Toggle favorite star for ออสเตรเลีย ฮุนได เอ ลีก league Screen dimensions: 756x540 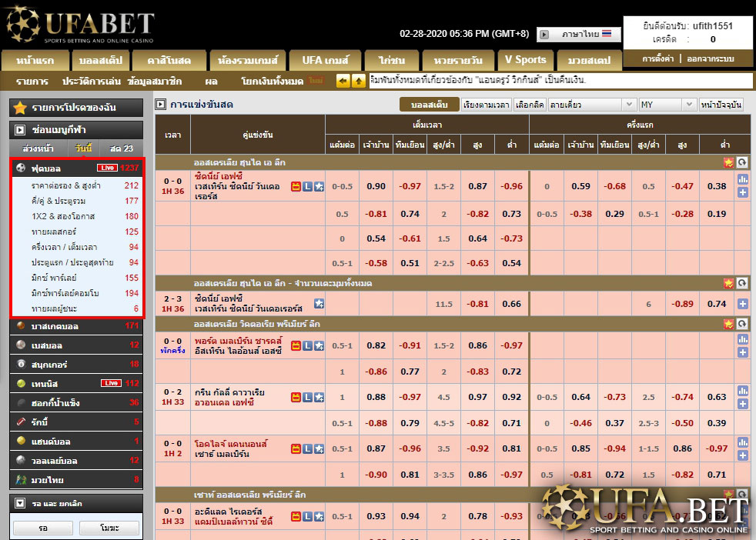(728, 163)
